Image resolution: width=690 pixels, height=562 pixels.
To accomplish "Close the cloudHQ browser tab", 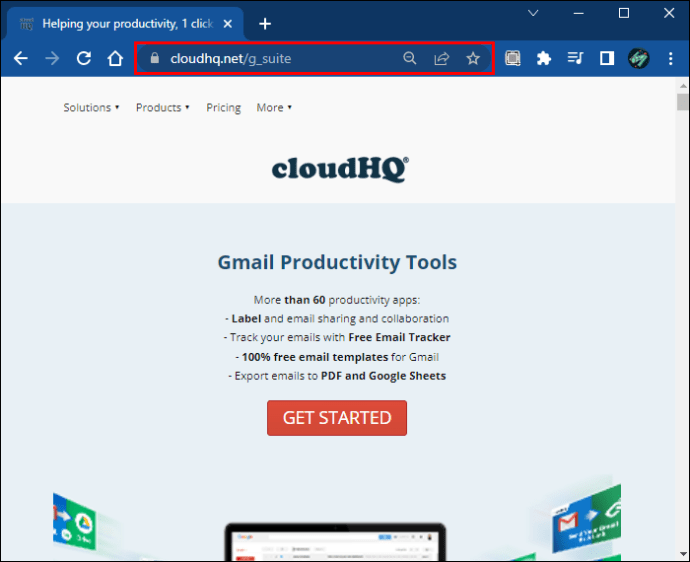I will click(x=228, y=24).
